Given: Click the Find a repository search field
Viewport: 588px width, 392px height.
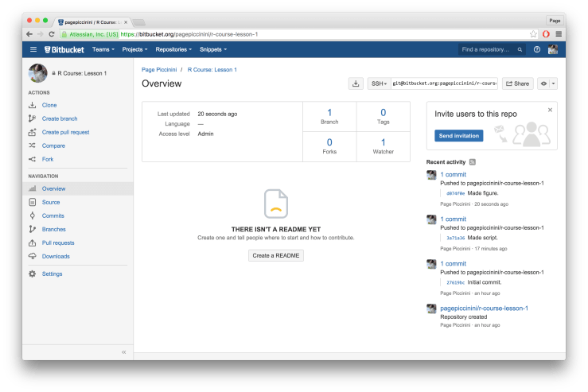Looking at the screenshot, I should [491, 49].
